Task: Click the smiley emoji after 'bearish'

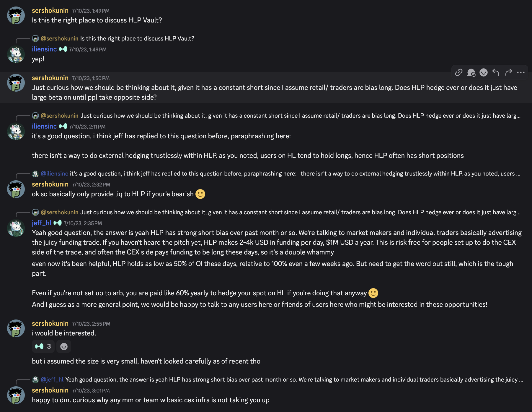Action: coord(200,194)
